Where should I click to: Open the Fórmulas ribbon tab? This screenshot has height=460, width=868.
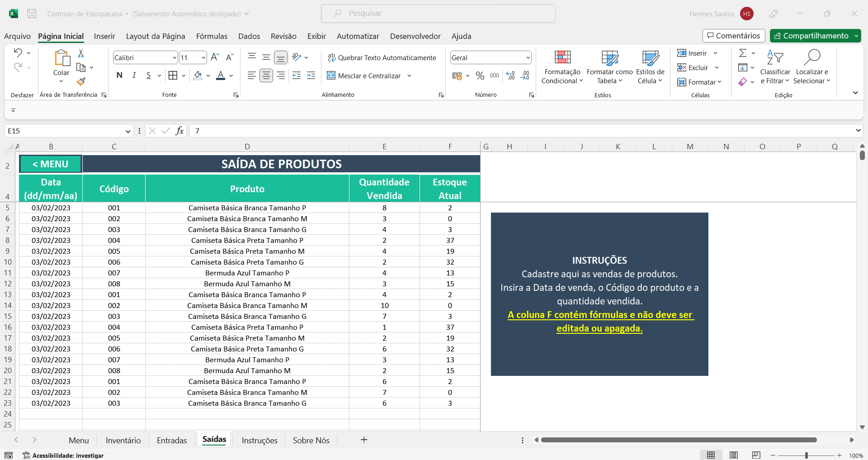212,36
